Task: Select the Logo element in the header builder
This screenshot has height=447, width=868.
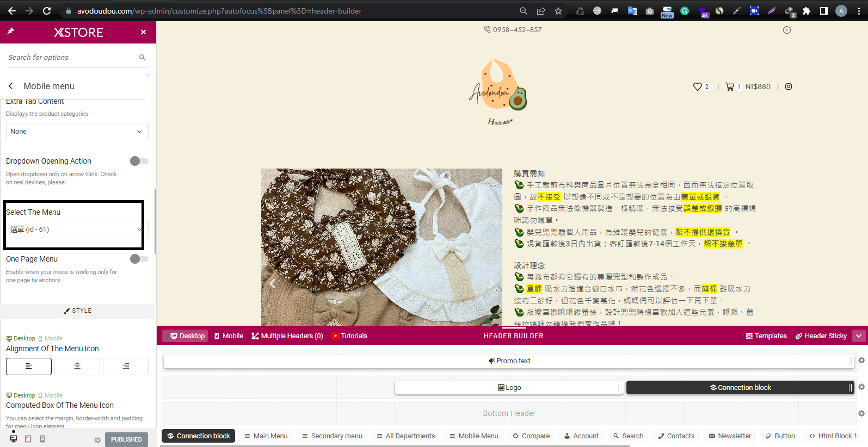Action: pyautogui.click(x=509, y=388)
